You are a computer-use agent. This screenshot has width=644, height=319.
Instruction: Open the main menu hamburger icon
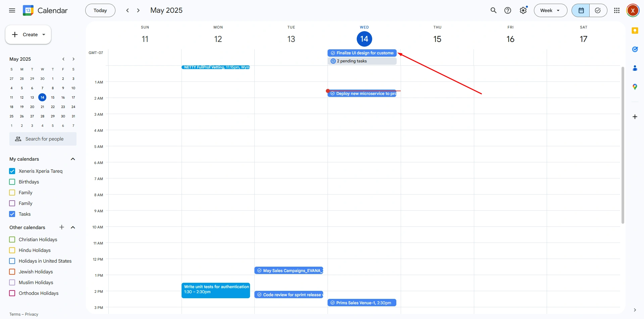(x=12, y=10)
